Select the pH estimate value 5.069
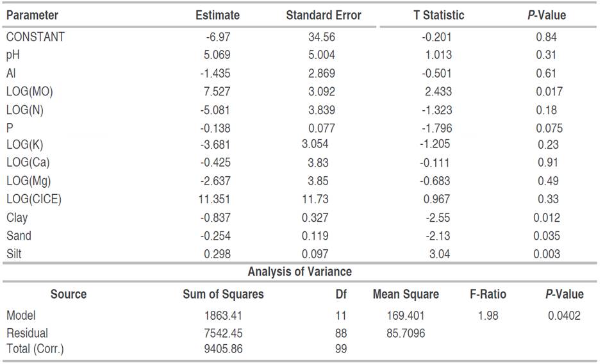This screenshot has width=605, height=364. pos(217,55)
